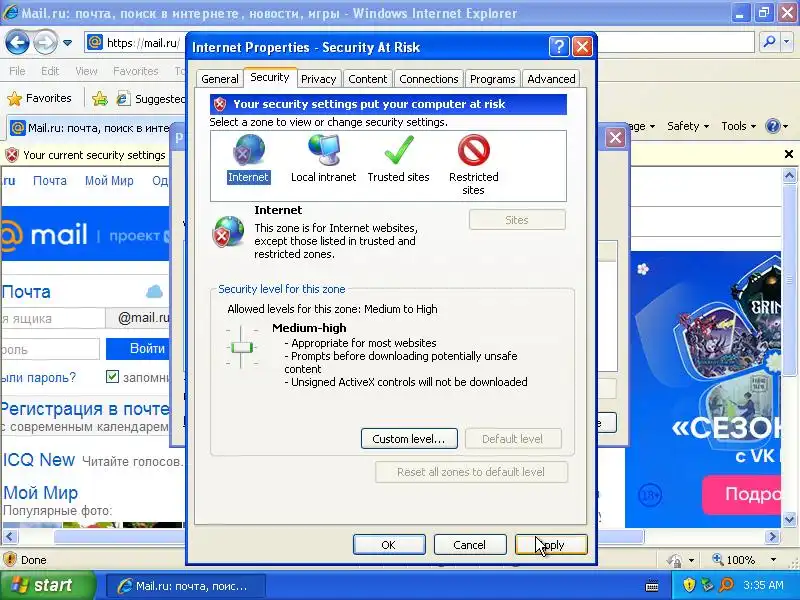Viewport: 800px width, 600px height.
Task: Open the Connections tab
Action: pos(429,79)
